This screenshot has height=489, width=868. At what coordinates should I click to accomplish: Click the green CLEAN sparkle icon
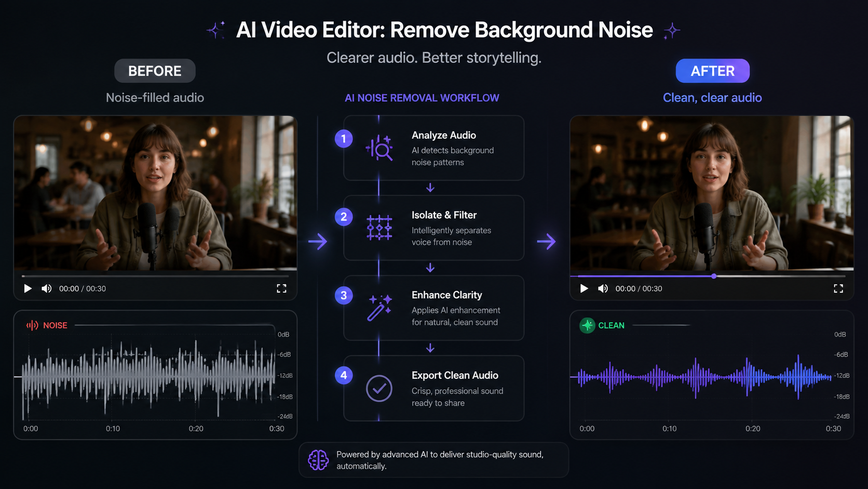587,325
